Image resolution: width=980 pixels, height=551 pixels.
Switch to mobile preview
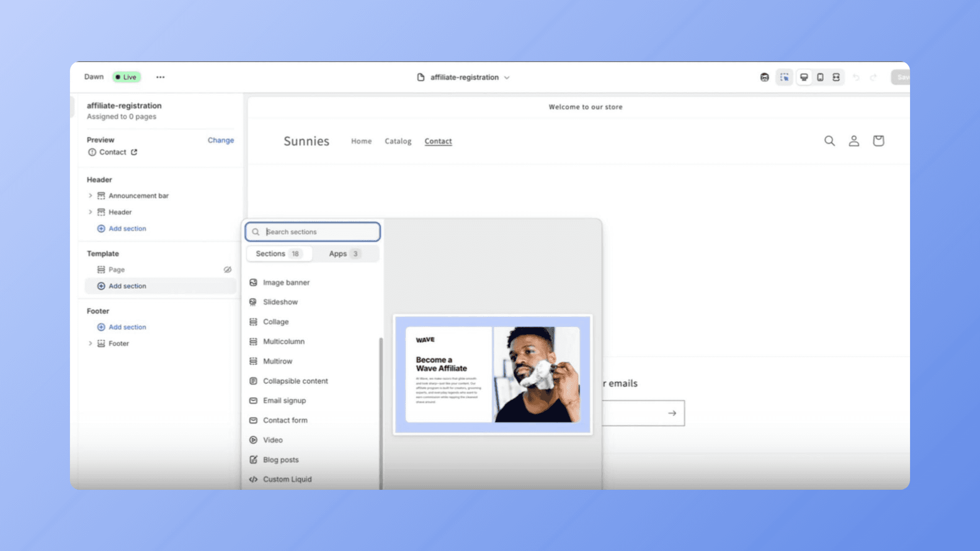coord(820,77)
